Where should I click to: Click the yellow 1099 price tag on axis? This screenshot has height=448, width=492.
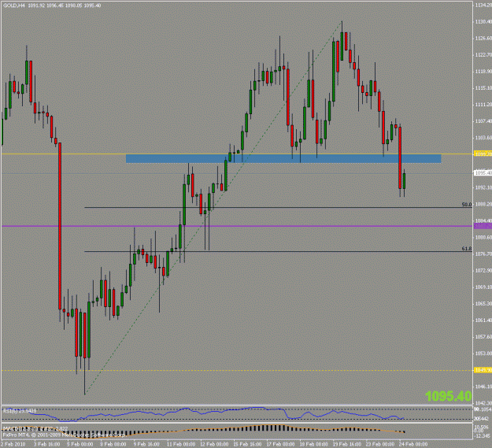(483, 154)
